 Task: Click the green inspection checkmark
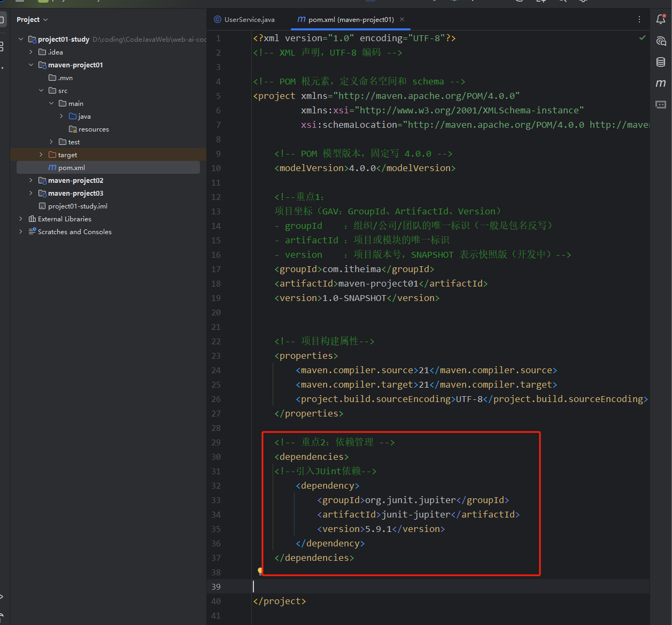642,38
